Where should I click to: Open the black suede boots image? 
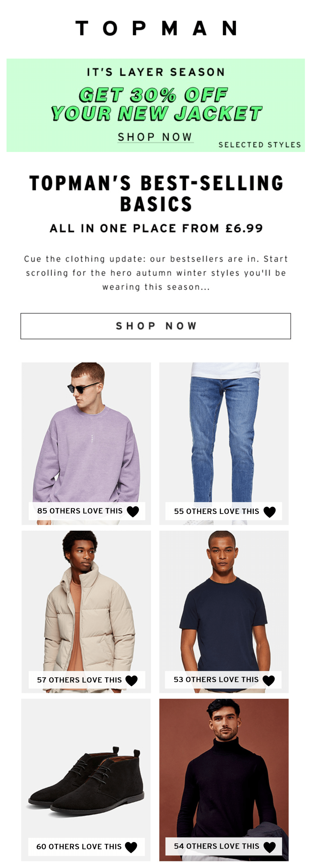pyautogui.click(x=86, y=780)
